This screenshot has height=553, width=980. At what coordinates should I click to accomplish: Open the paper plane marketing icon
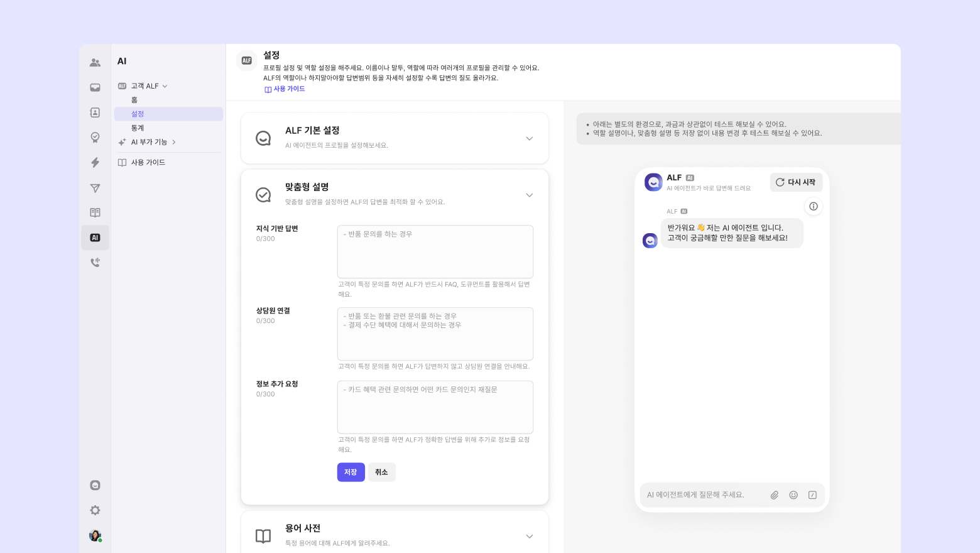pos(95,188)
